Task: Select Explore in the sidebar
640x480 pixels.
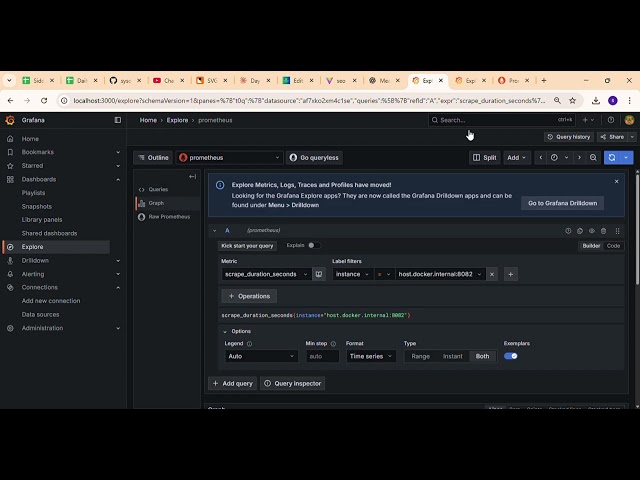Action: click(x=56, y=247)
